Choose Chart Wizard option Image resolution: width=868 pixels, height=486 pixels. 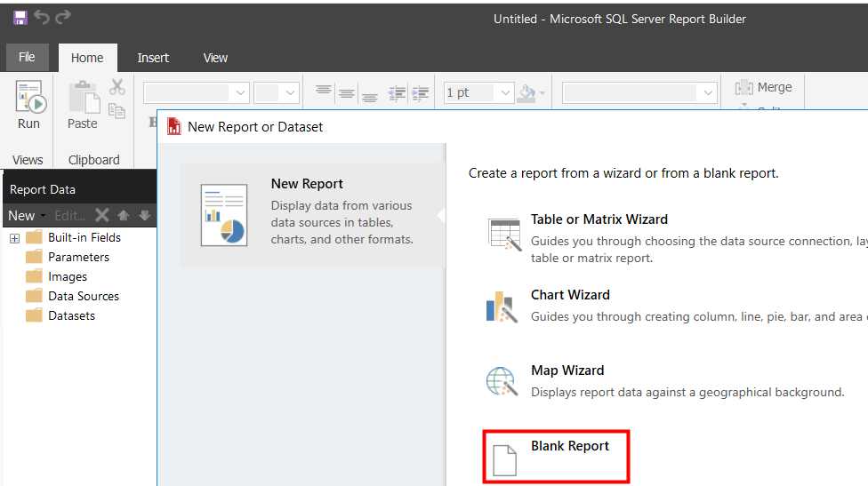coord(570,295)
